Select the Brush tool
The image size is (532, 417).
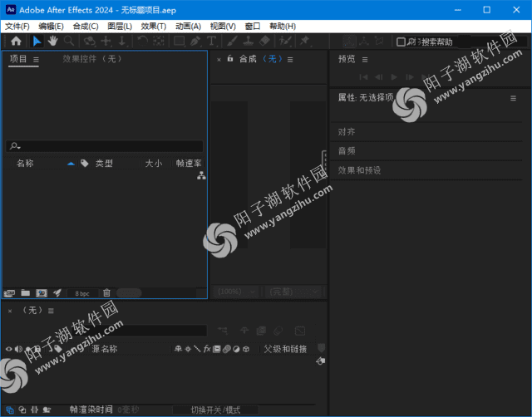tap(232, 42)
